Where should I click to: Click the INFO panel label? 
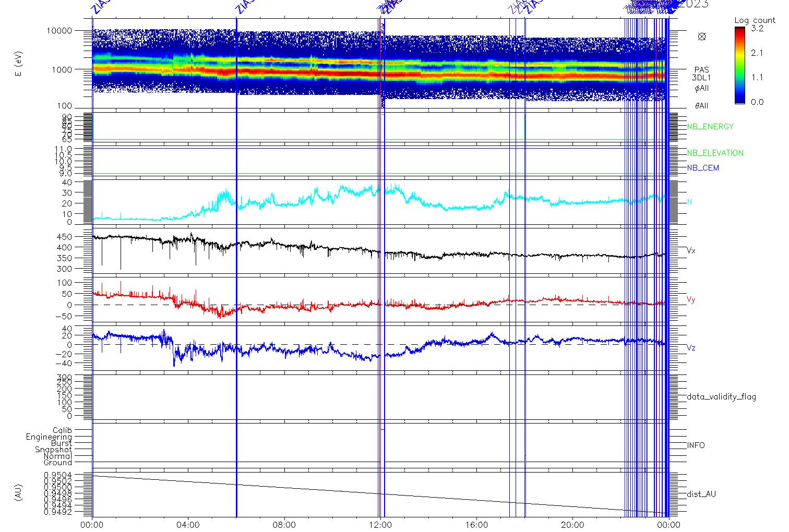696,445
